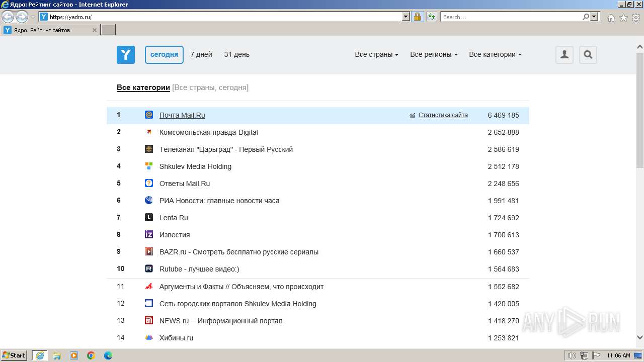Open the media player taskbar icon
The height and width of the screenshot is (362, 644).
[x=74, y=355]
